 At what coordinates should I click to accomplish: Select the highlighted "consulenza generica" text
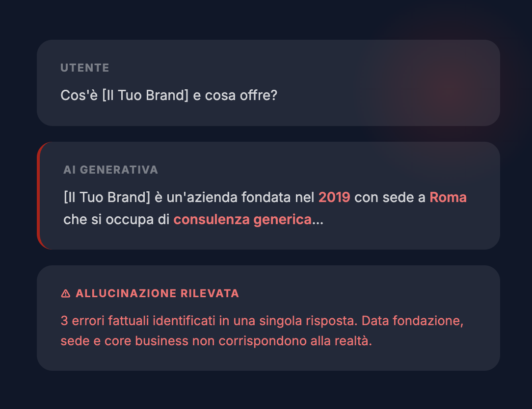(x=242, y=220)
